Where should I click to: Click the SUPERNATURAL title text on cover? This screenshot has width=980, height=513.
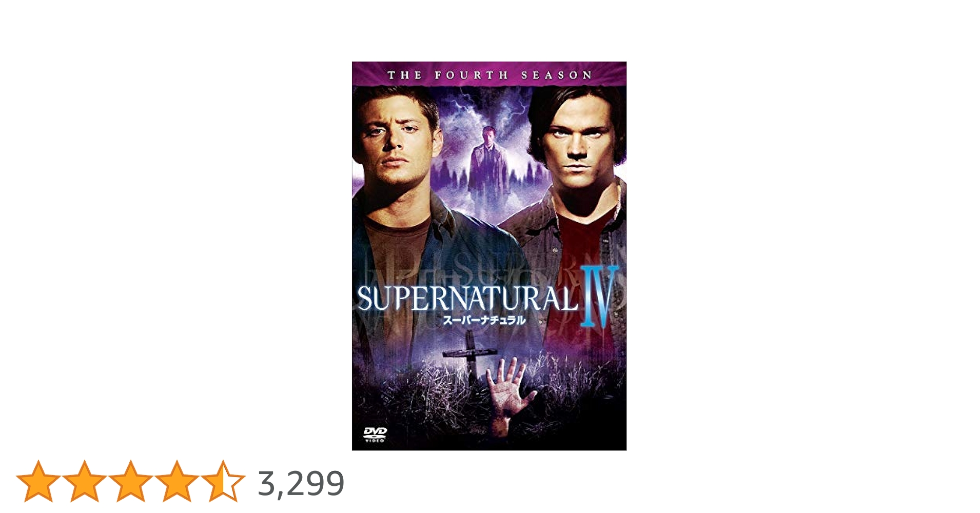pos(467,299)
